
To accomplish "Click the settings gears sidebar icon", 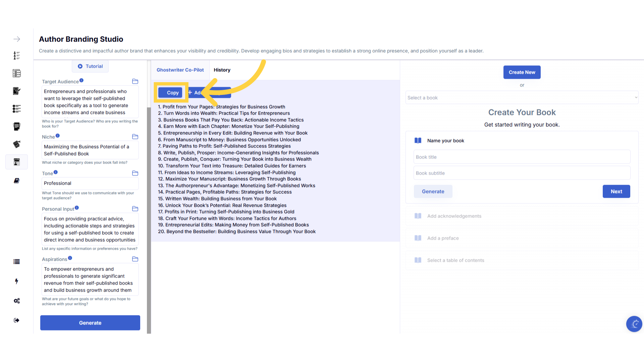I will tap(16, 301).
